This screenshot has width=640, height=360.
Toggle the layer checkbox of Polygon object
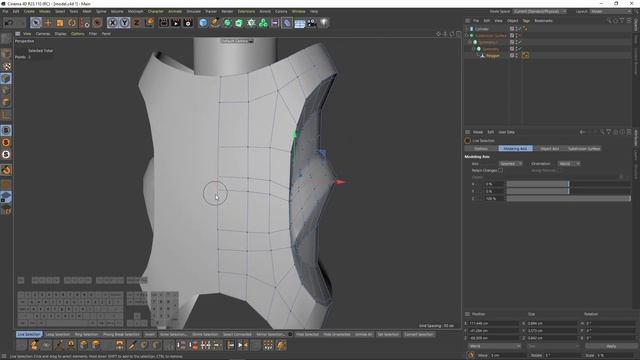coord(511,56)
